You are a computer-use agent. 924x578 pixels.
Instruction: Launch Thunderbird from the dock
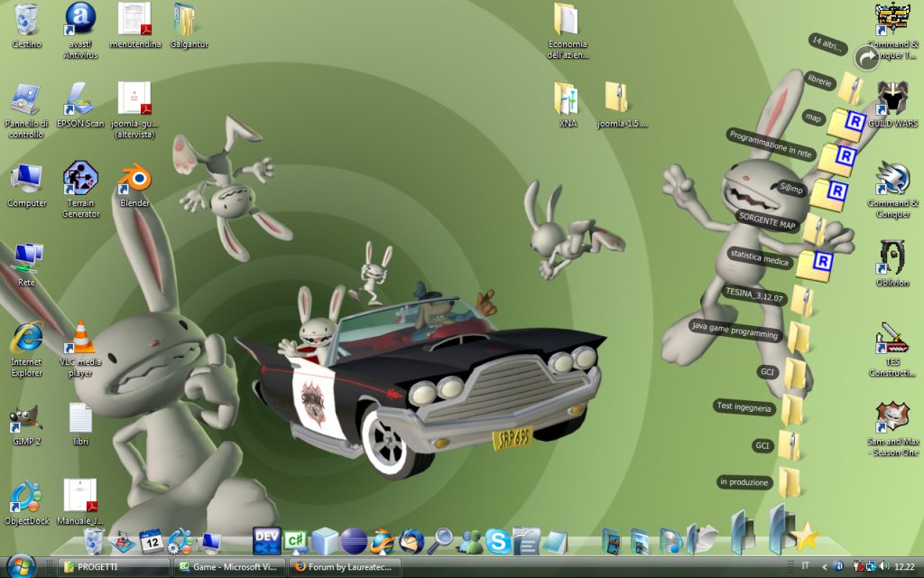(x=411, y=542)
